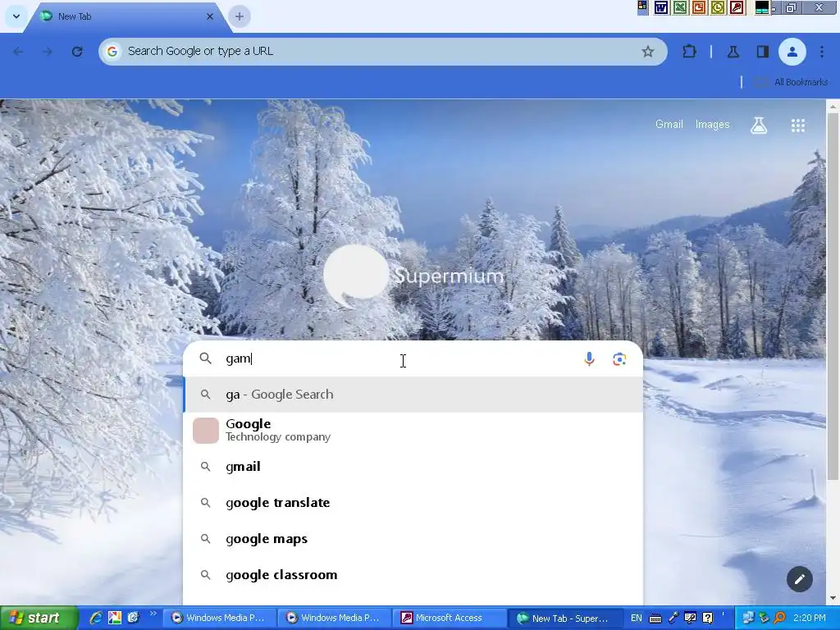Click the language bar handwriting tools icon
The width and height of the screenshot is (840, 630).
pos(691,619)
